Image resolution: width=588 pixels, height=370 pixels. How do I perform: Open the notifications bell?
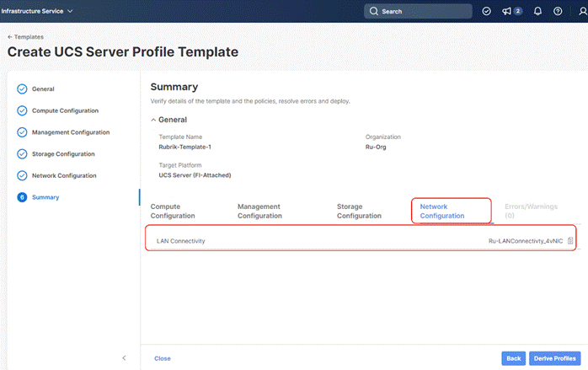pos(539,11)
